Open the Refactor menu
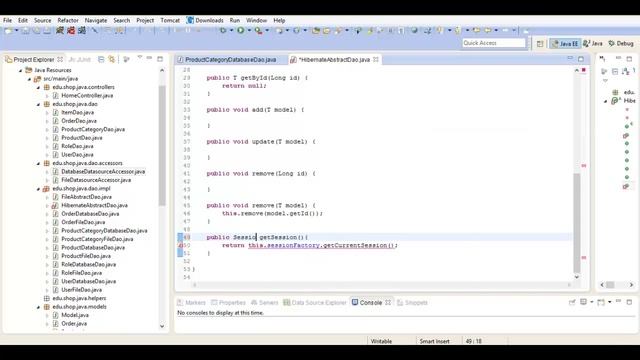 pyautogui.click(x=68, y=20)
